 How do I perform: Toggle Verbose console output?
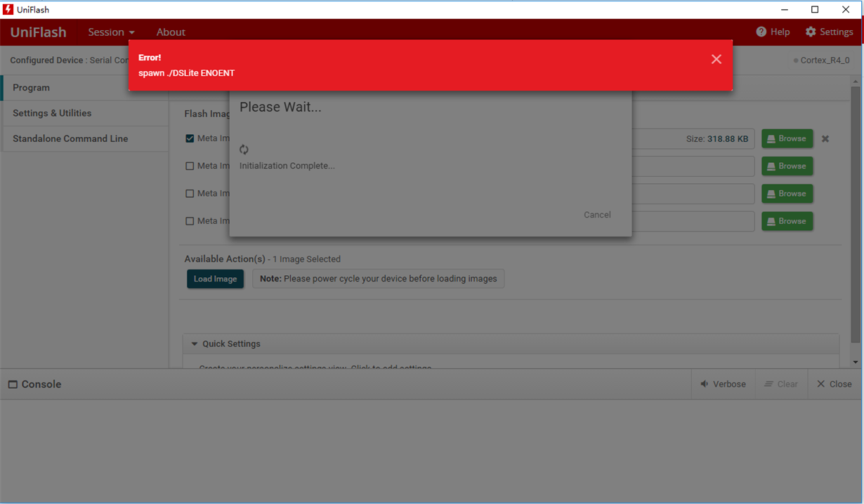(724, 384)
